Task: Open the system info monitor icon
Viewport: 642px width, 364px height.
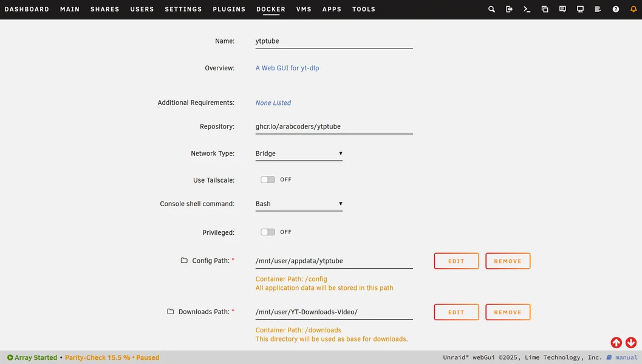Action: tap(580, 9)
